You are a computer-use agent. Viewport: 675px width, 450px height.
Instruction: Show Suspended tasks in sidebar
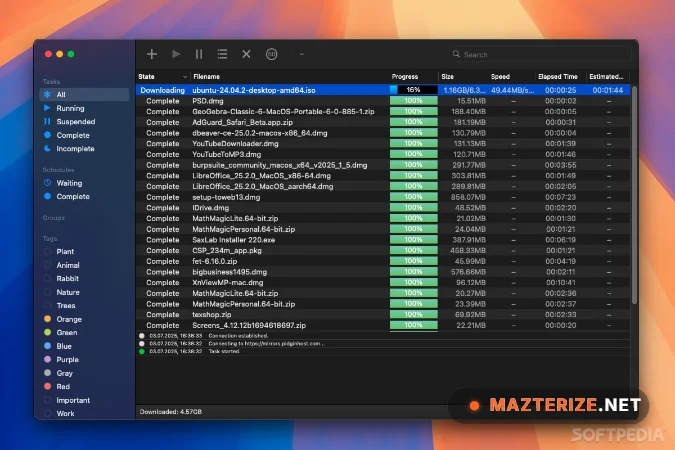point(84,121)
